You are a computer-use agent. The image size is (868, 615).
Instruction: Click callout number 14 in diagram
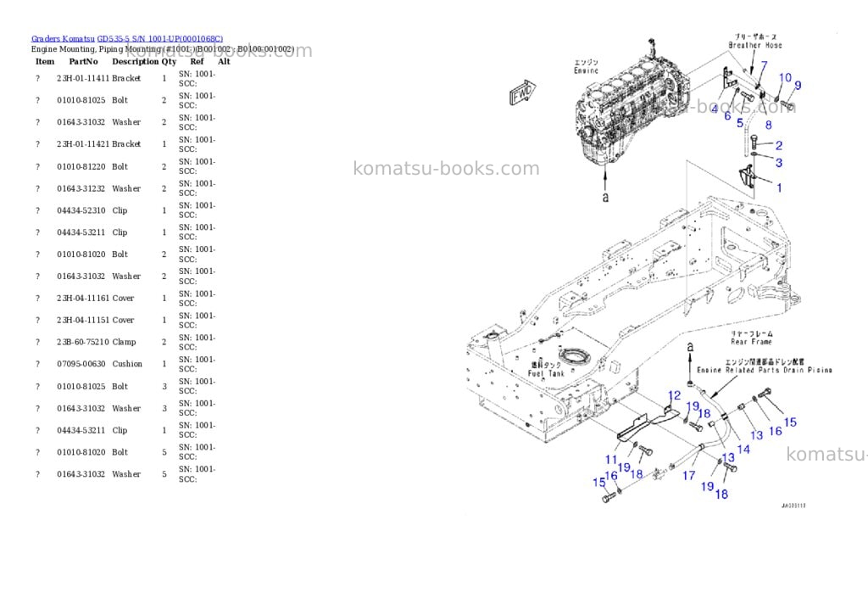point(743,450)
